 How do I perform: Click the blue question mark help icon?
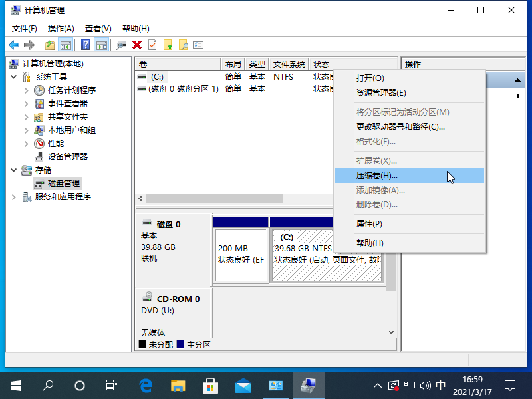[86, 45]
